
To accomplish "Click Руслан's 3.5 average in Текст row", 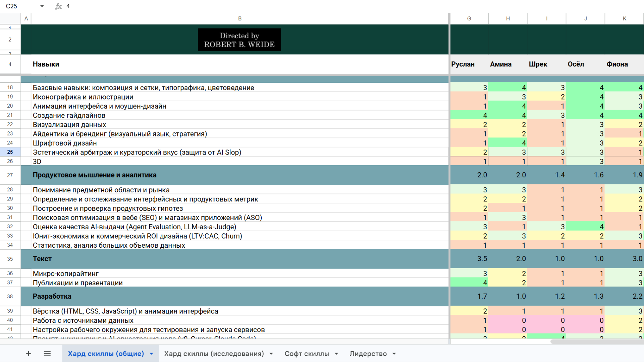I will (469, 259).
